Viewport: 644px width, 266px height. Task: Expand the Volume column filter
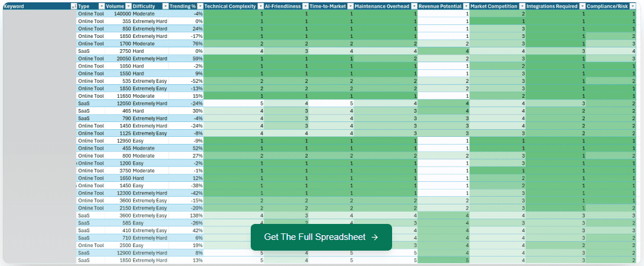click(128, 6)
